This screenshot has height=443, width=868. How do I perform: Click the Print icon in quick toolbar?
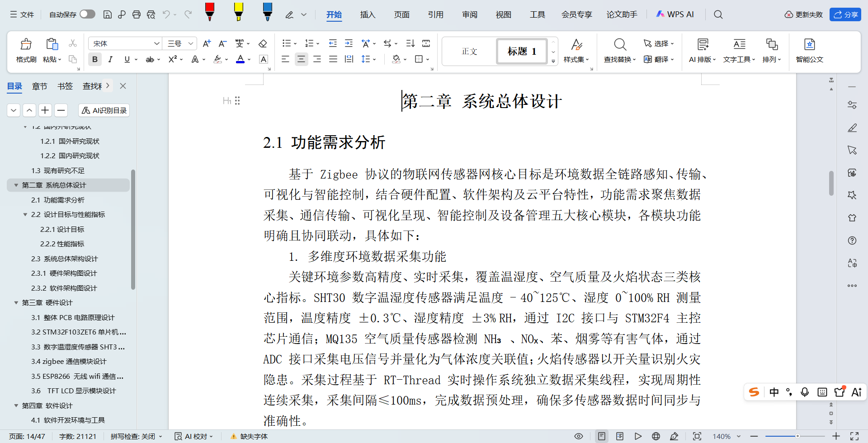click(x=137, y=14)
